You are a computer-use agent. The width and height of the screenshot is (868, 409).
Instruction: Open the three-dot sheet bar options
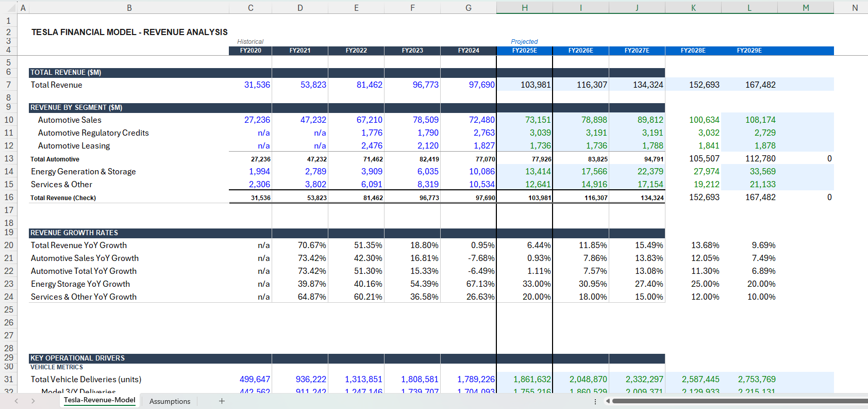[595, 401]
